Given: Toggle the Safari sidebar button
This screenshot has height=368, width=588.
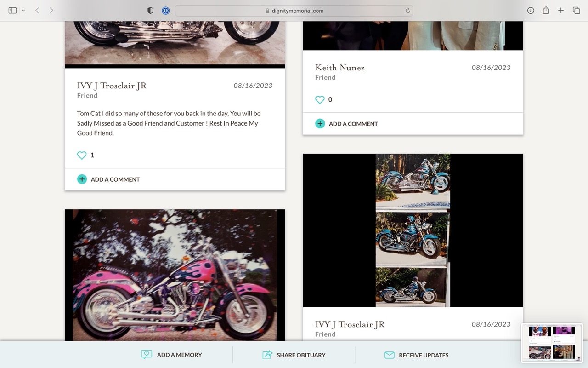Looking at the screenshot, I should point(12,10).
